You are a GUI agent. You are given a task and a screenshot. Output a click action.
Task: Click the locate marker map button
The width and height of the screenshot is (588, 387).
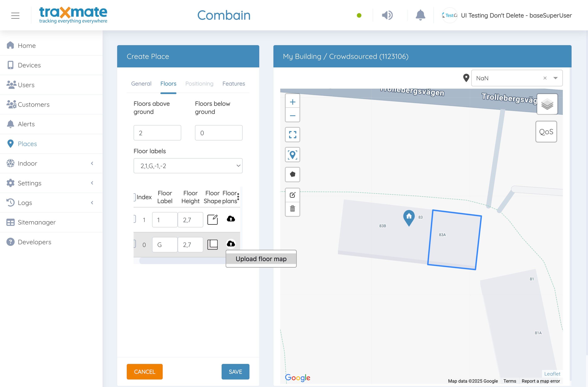click(293, 155)
